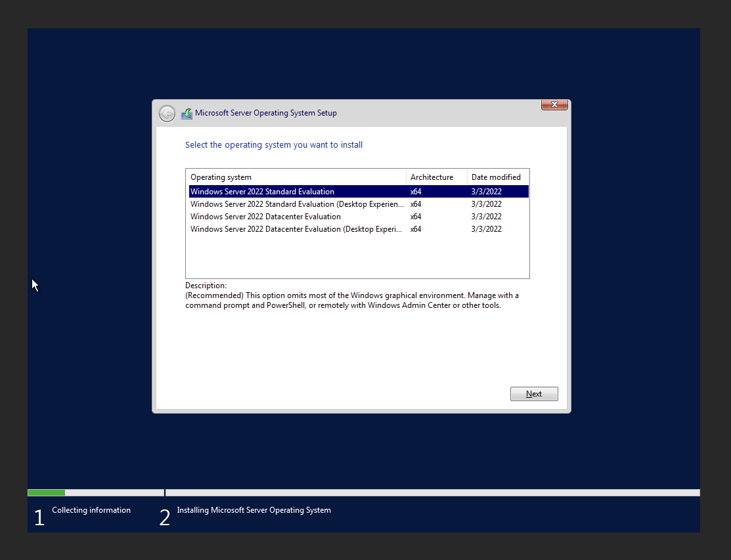Viewport: 731px width, 560px height.
Task: Click the Date modified column header
Action: 498,177
